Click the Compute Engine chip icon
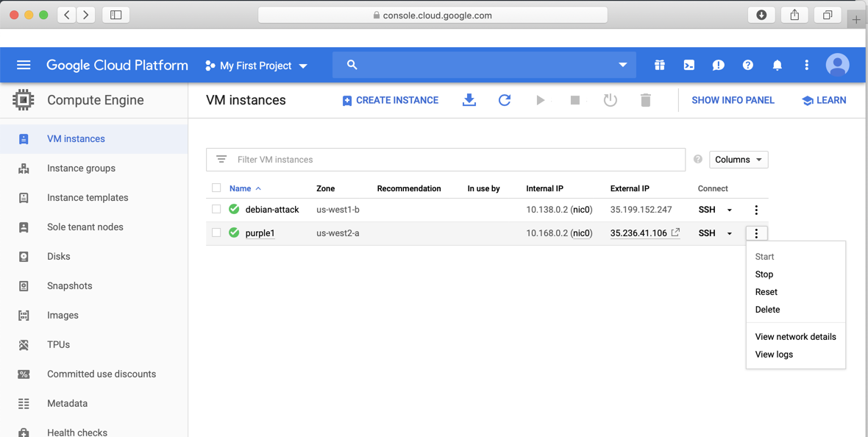Image resolution: width=868 pixels, height=437 pixels. click(24, 100)
